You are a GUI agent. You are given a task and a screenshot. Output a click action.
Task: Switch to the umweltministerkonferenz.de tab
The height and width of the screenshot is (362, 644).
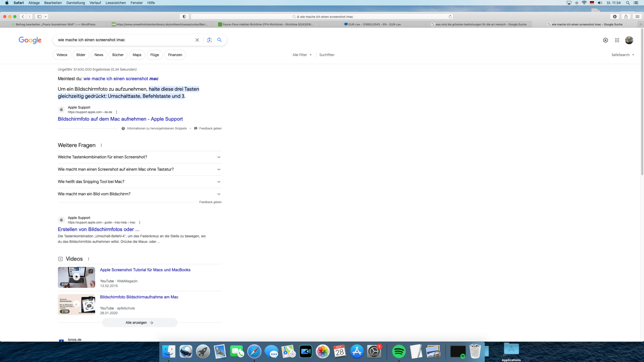[160, 24]
